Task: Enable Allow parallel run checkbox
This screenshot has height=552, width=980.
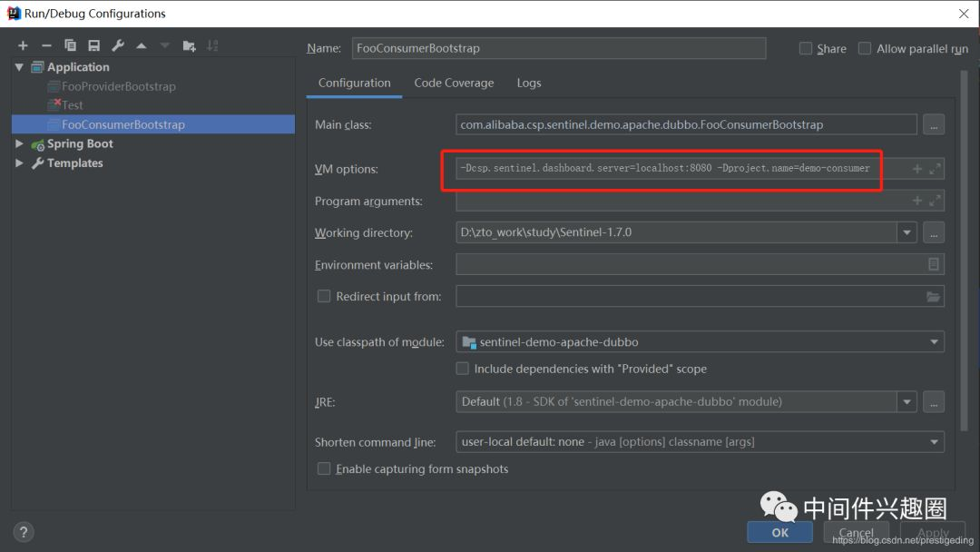Action: click(865, 49)
